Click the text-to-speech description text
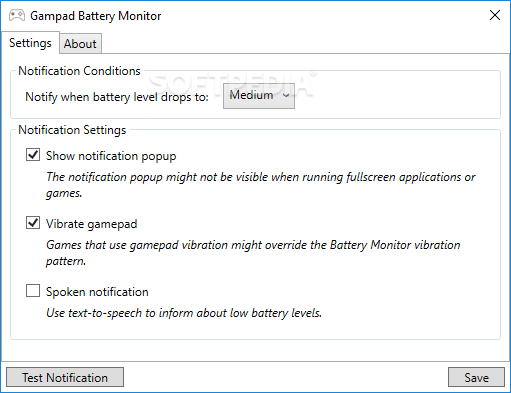Screen dimensions: 511x393 [184, 313]
